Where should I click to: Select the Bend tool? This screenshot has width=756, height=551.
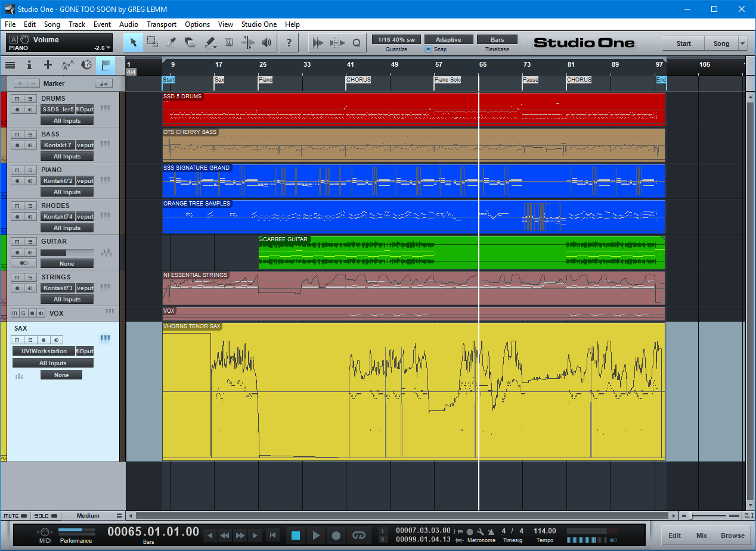[x=247, y=42]
